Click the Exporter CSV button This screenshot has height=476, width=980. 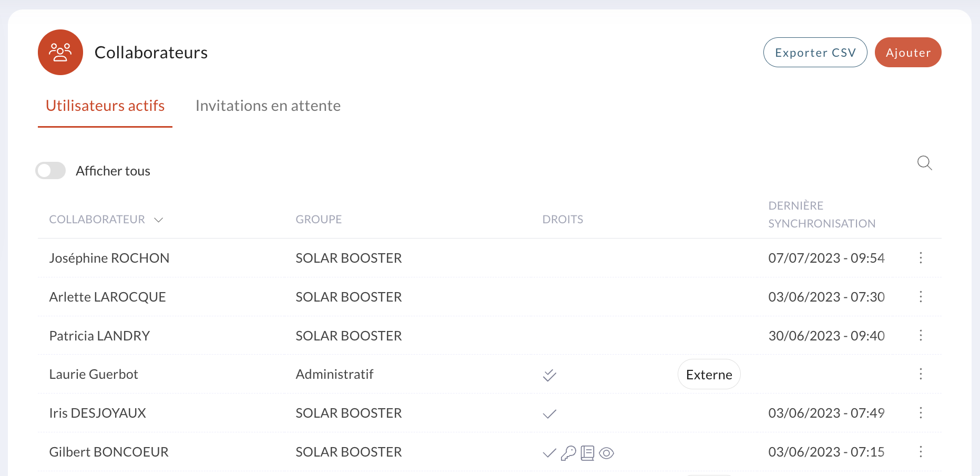coord(815,53)
